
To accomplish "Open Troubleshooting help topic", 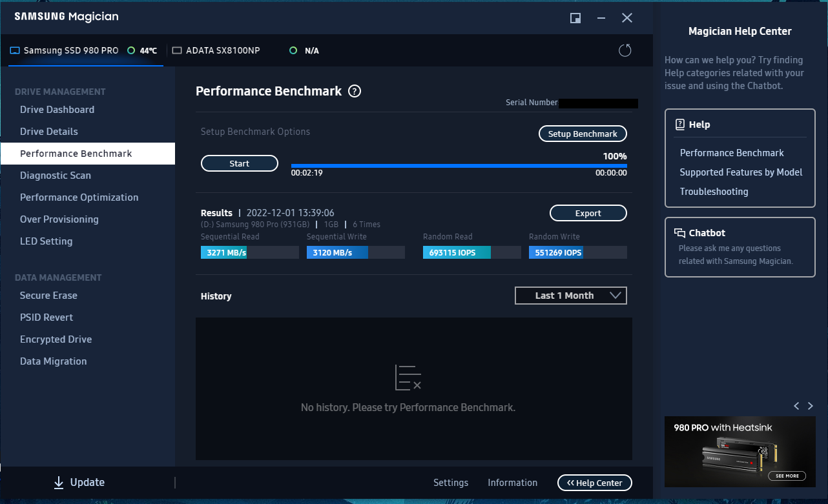I will click(714, 192).
